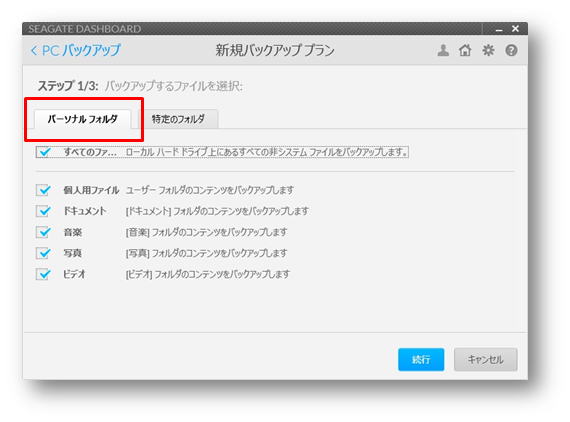
Task: Click the ステップ 1/3 label
Action: coord(68,86)
